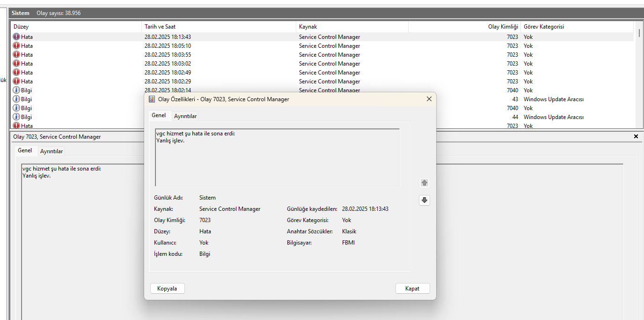The image size is (644, 320).
Task: Close the lower preview pane with X
Action: point(636,136)
